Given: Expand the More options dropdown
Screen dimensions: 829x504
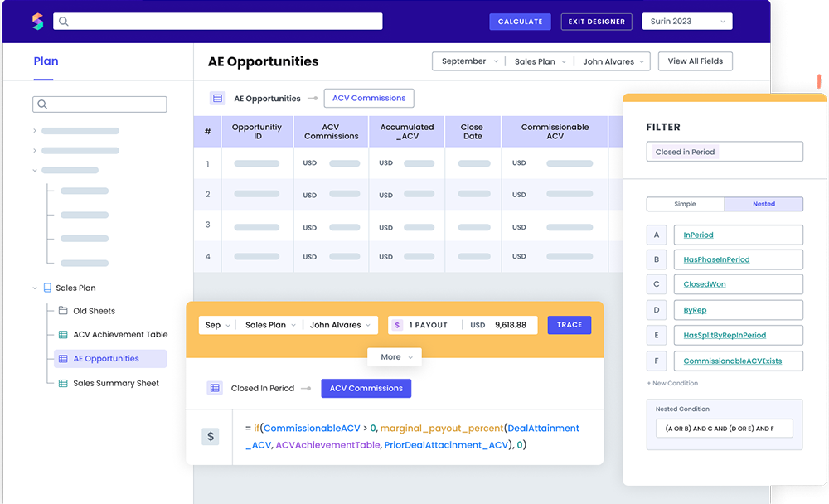Looking at the screenshot, I should coord(395,357).
